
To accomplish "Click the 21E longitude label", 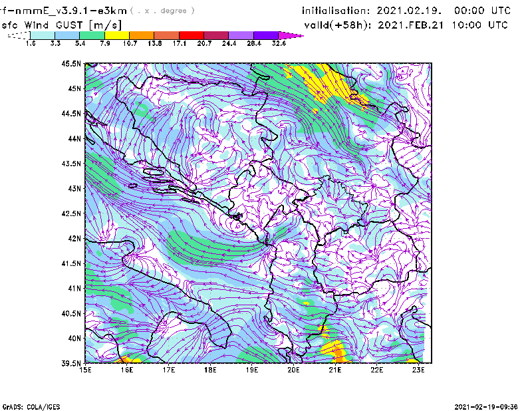I will pyautogui.click(x=335, y=370).
